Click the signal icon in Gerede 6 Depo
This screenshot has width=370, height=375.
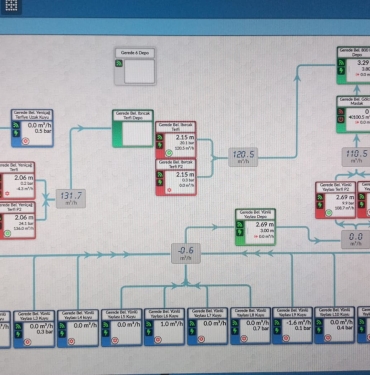tap(119, 63)
